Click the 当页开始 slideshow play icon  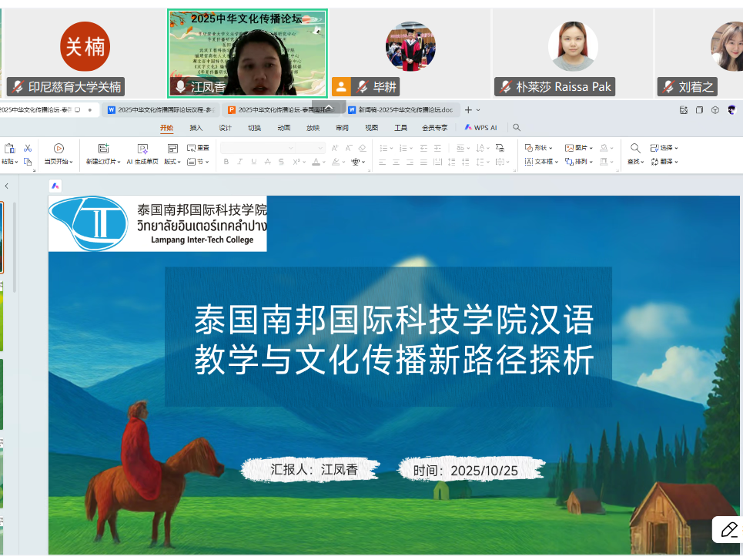(x=59, y=148)
